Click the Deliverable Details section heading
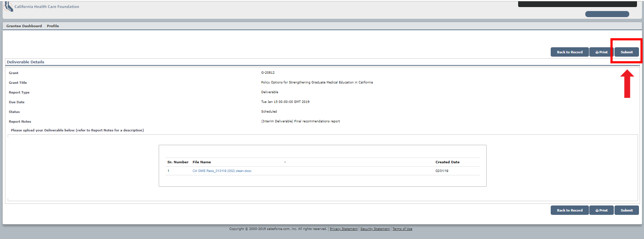Screen dimensions: 644x239 click(26, 62)
